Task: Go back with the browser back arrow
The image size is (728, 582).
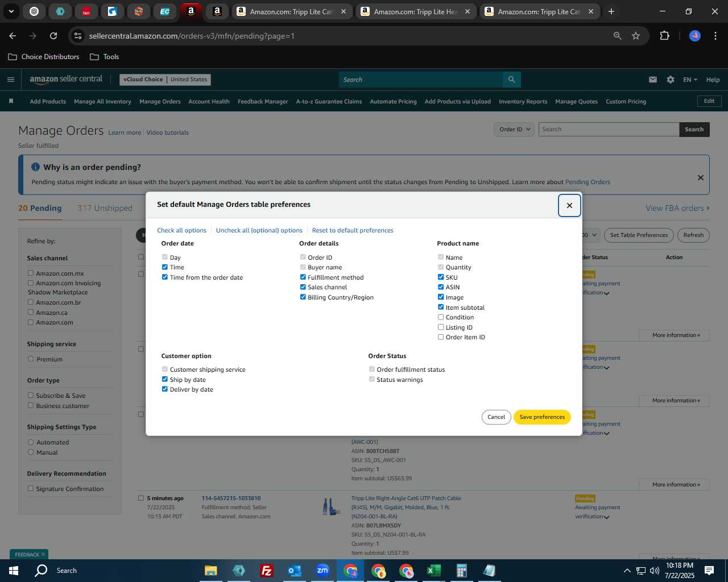Action: [13, 36]
